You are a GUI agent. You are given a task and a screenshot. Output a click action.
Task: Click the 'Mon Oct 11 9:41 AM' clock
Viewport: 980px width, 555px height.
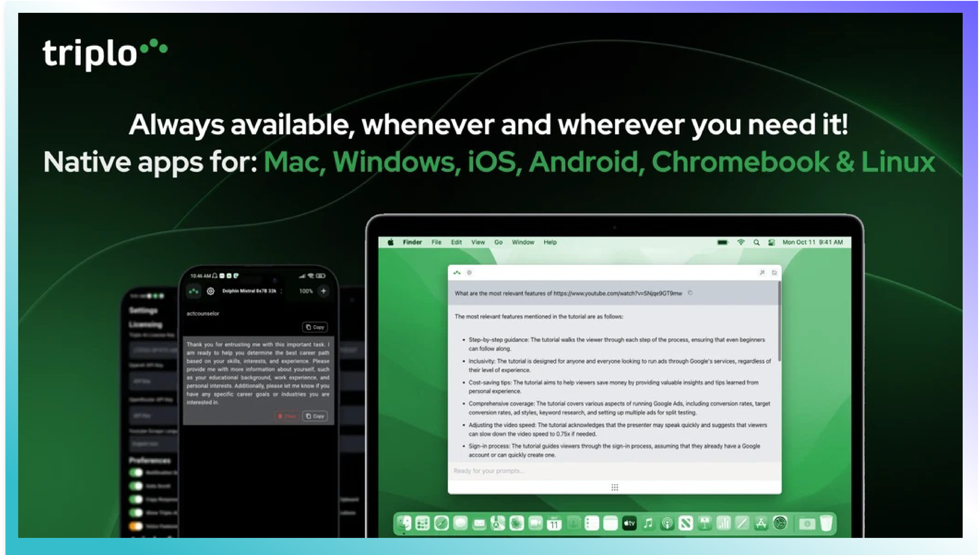pyautogui.click(x=812, y=242)
